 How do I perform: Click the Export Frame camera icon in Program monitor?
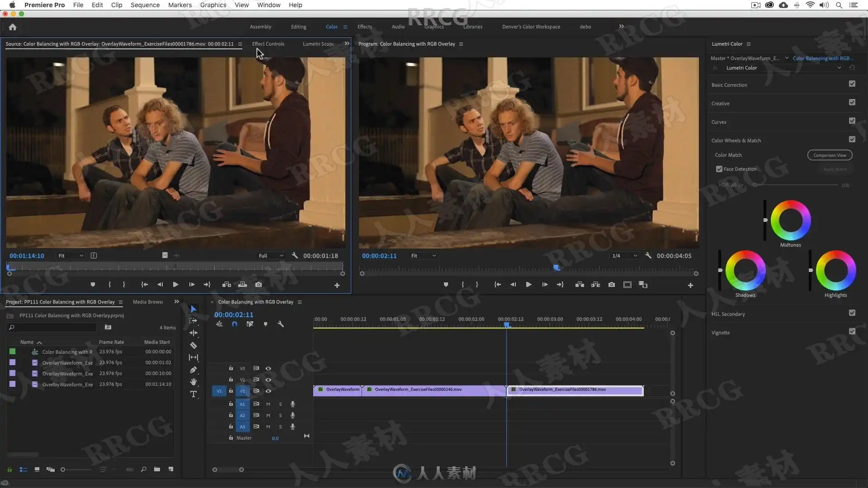pos(611,285)
